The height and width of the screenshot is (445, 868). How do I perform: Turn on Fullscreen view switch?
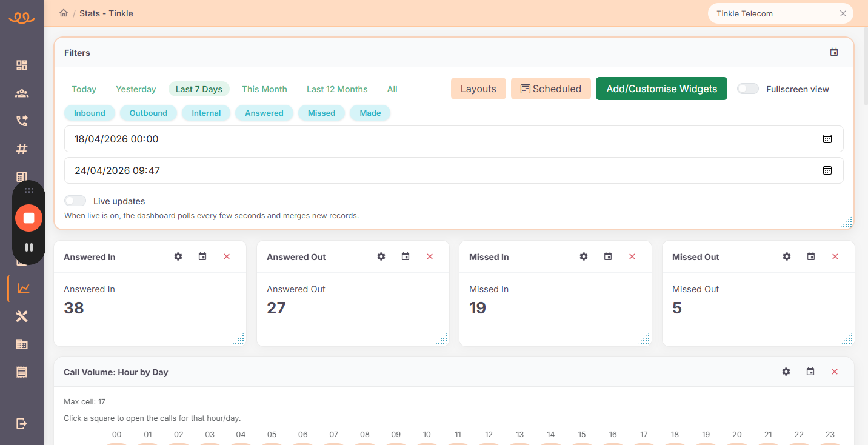coord(747,89)
